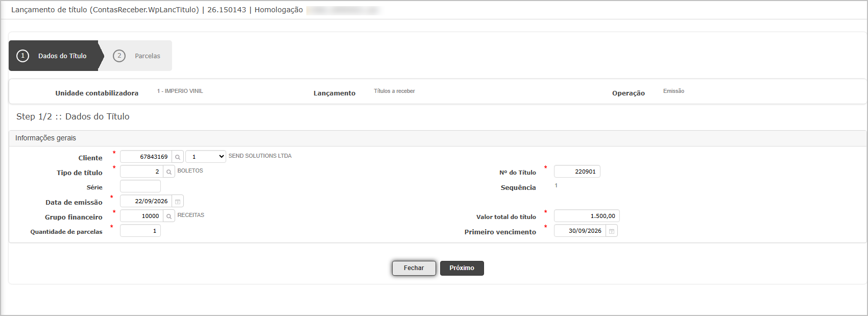Click the Operação label

(x=629, y=93)
